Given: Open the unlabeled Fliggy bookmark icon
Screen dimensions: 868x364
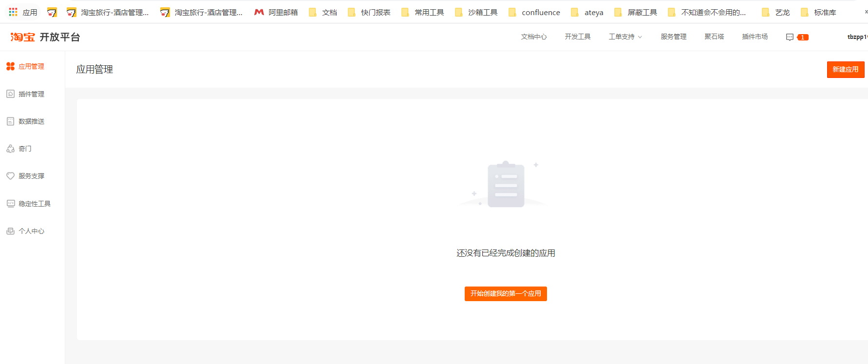Looking at the screenshot, I should click(x=52, y=12).
